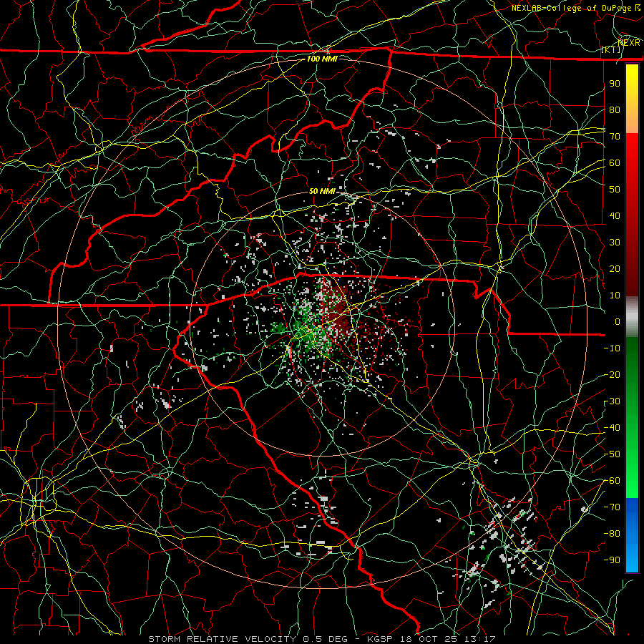
Task: Click the "100 NMI" range ring label
Action: click(x=322, y=59)
